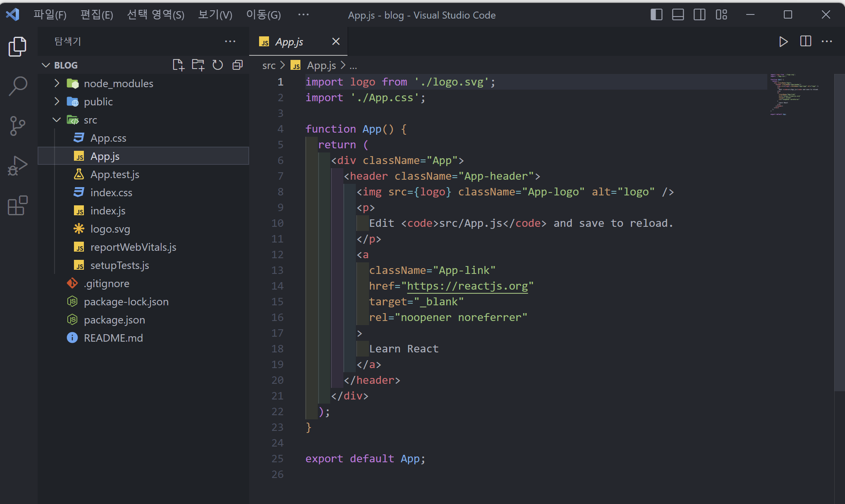Image resolution: width=845 pixels, height=504 pixels.
Task: Open the 보기(V) menu
Action: [x=215, y=15]
